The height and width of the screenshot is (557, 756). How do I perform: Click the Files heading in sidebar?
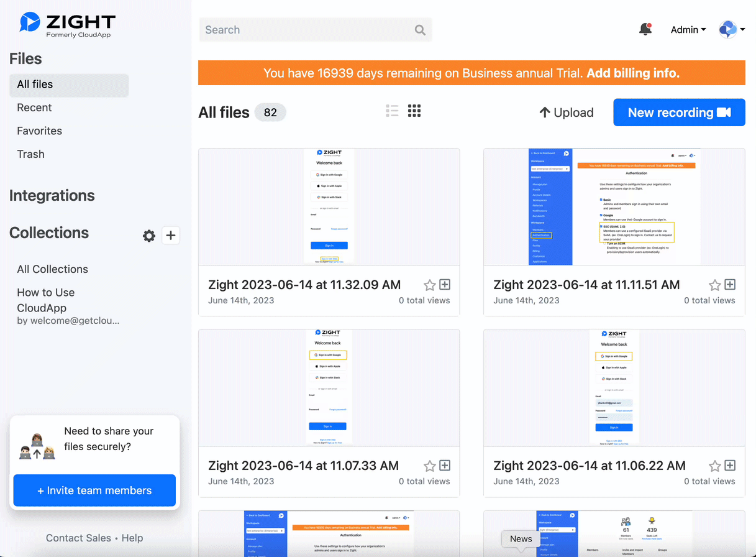pyautogui.click(x=25, y=58)
